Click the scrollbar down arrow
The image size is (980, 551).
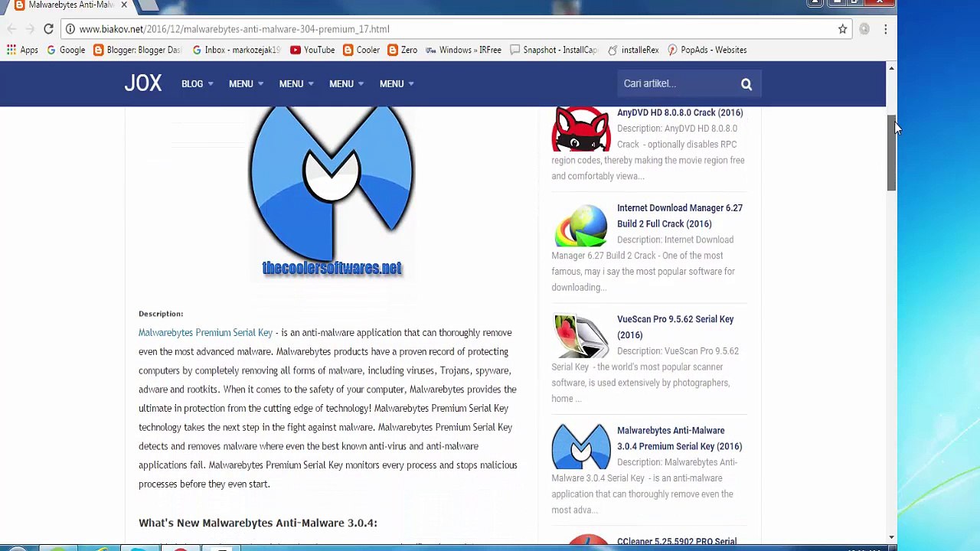click(x=891, y=537)
